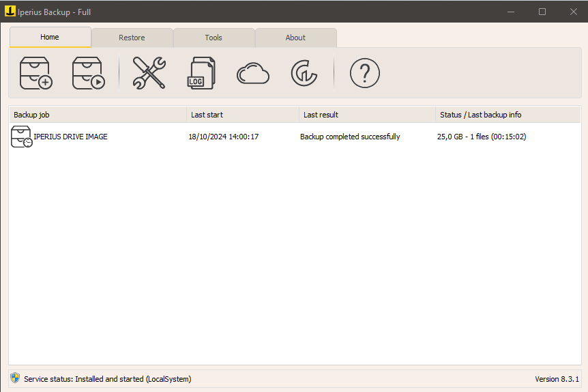This screenshot has width=588, height=392.
Task: Open general settings wrench and screwdriver icon
Action: 149,73
